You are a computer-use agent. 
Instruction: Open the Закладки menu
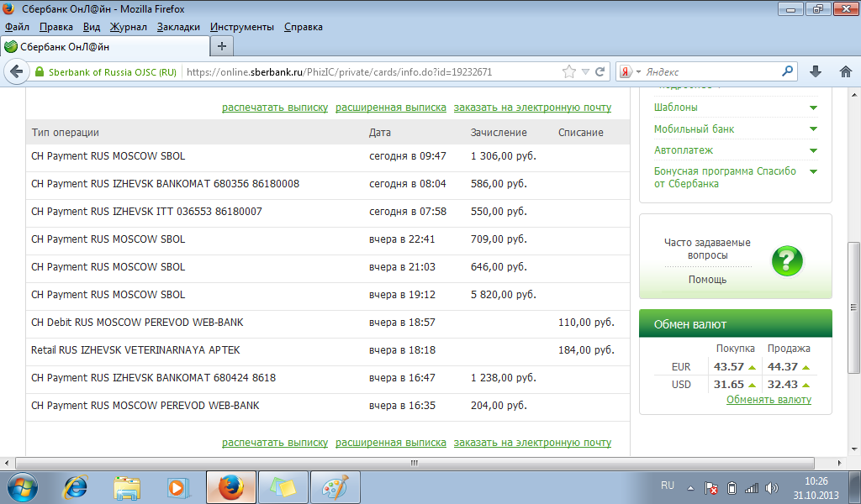178,27
